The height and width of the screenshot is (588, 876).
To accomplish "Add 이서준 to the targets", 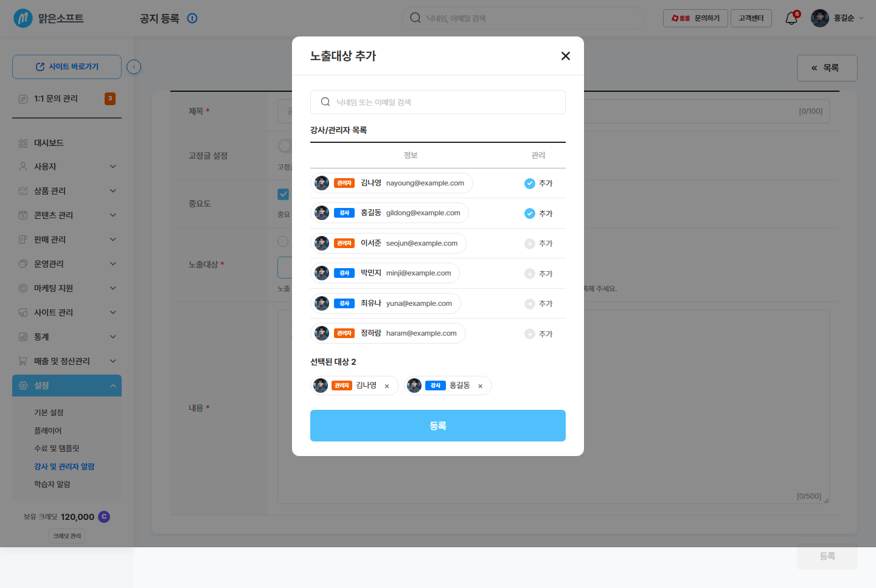I will (x=538, y=244).
